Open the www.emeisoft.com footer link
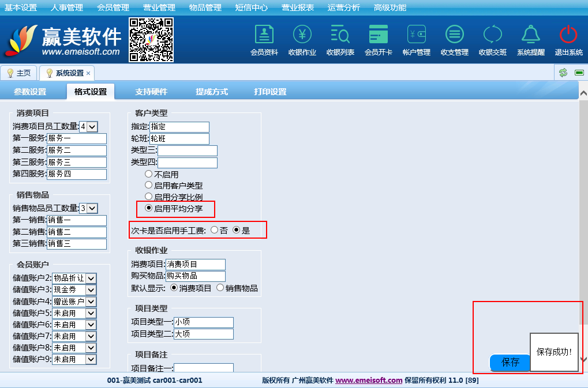 click(369, 381)
